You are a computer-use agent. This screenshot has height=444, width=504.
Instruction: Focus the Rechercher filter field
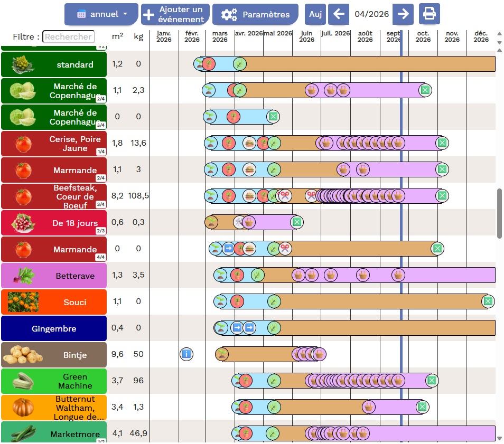pyautogui.click(x=69, y=36)
